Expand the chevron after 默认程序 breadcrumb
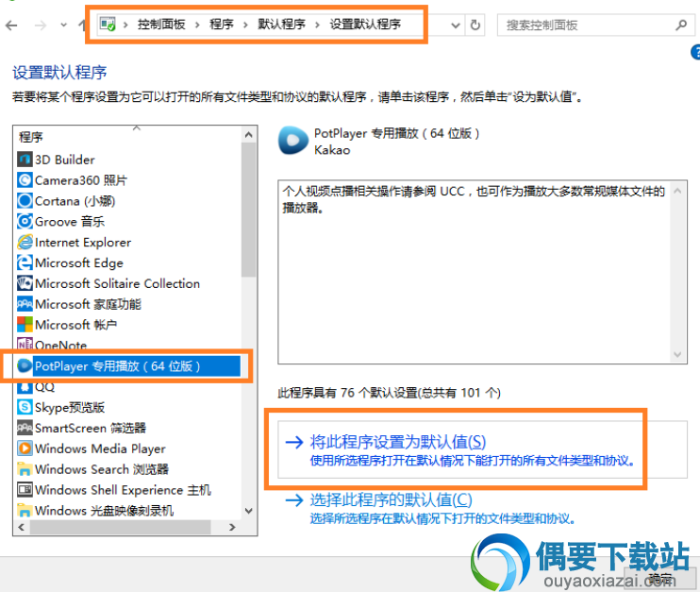The width and height of the screenshot is (700, 592). pos(317,25)
